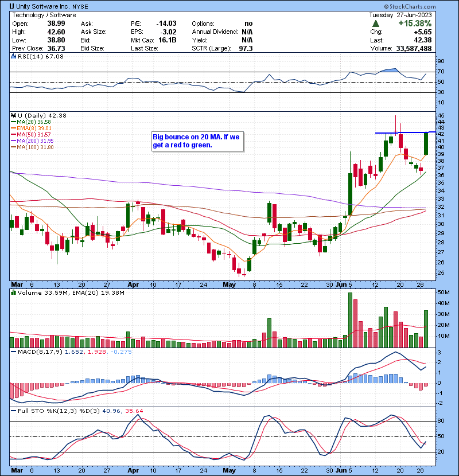The image size is (459, 476).
Task: Click the latest tall green candle on Jun 27
Action: click(x=426, y=143)
